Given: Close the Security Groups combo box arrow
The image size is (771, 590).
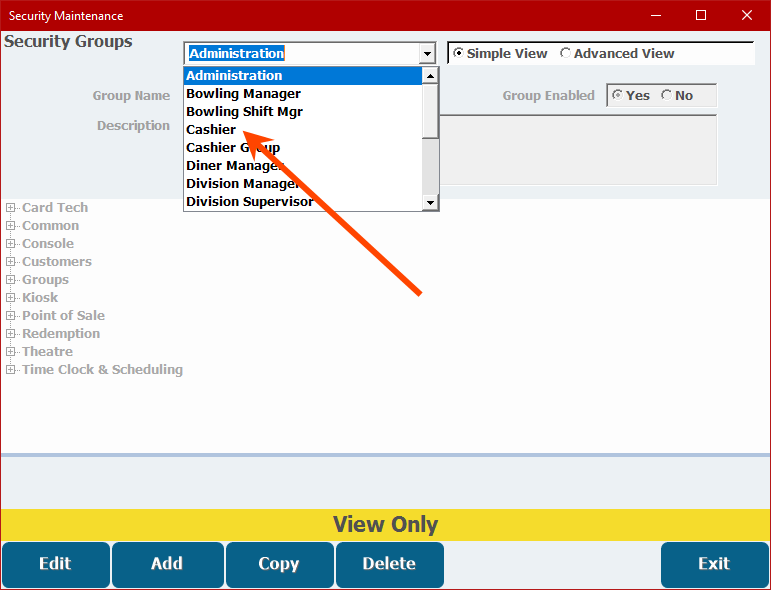Looking at the screenshot, I should 428,54.
